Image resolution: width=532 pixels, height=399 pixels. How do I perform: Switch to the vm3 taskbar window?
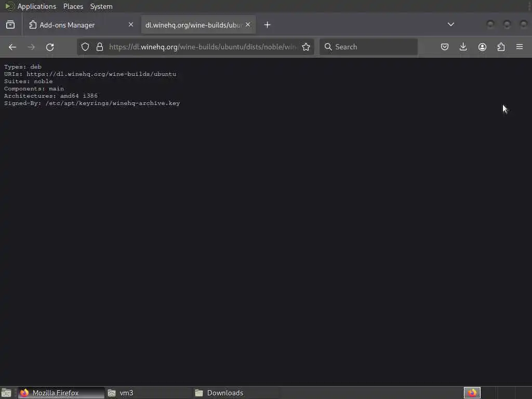(149, 393)
